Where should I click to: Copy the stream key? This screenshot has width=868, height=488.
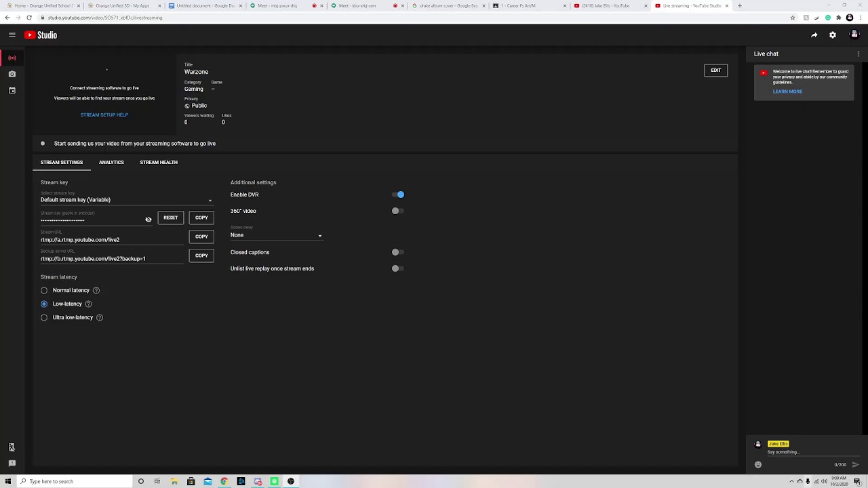(201, 218)
